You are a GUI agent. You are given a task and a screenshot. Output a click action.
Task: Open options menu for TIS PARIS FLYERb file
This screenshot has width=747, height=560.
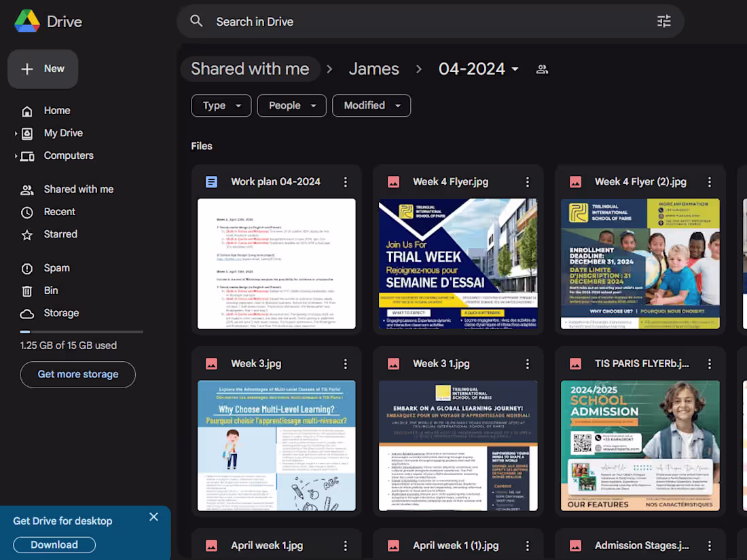pyautogui.click(x=710, y=363)
